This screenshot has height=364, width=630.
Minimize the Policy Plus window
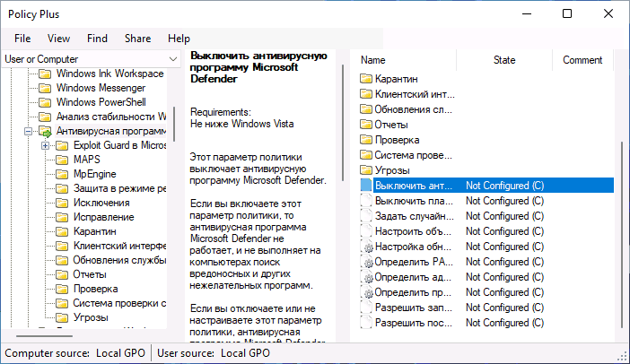527,13
